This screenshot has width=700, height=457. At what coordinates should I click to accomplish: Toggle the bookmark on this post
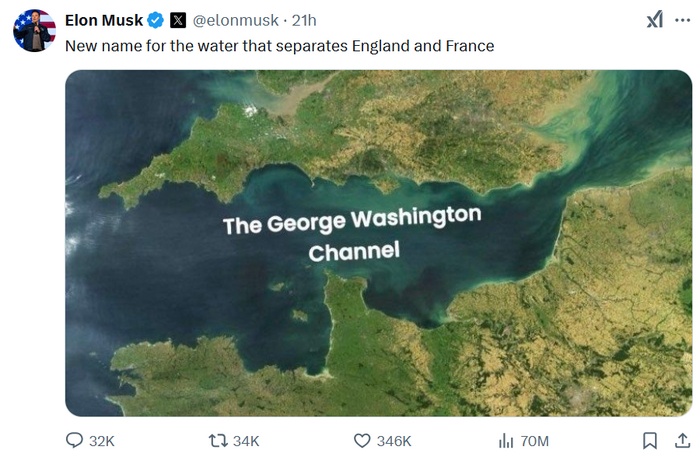point(649,441)
